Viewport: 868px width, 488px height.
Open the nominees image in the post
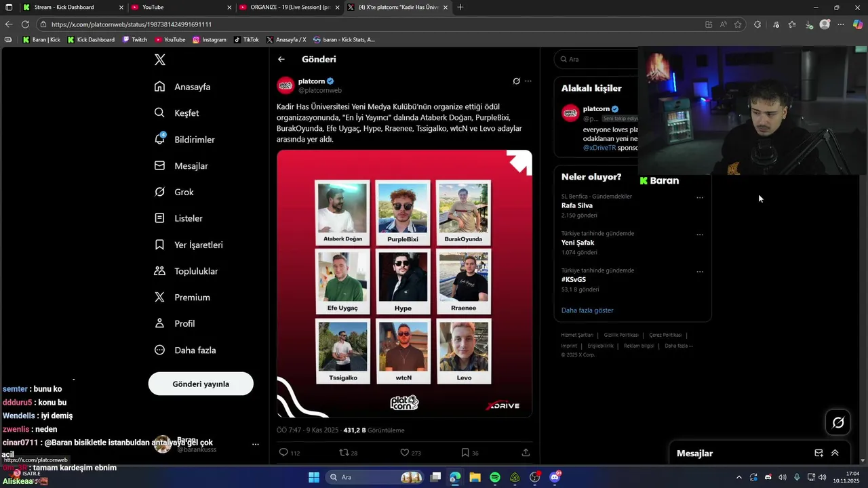pyautogui.click(x=404, y=283)
